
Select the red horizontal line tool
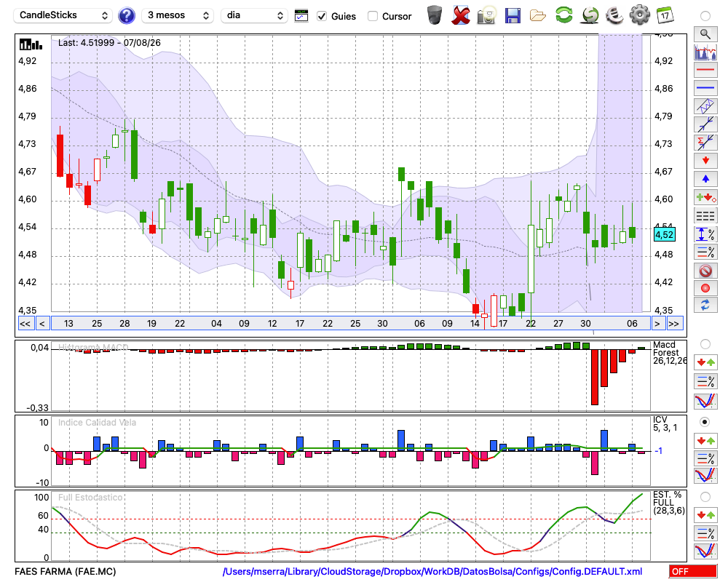pyautogui.click(x=705, y=70)
